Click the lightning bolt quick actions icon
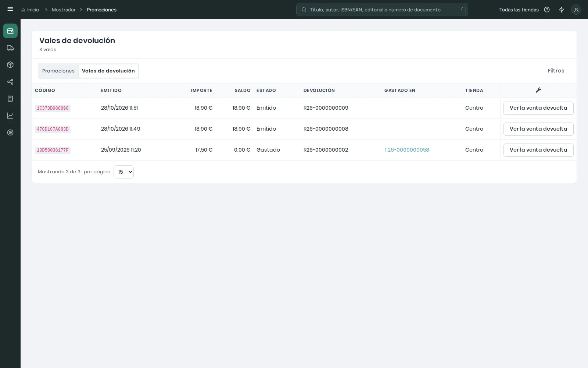The width and height of the screenshot is (588, 368). (x=562, y=10)
